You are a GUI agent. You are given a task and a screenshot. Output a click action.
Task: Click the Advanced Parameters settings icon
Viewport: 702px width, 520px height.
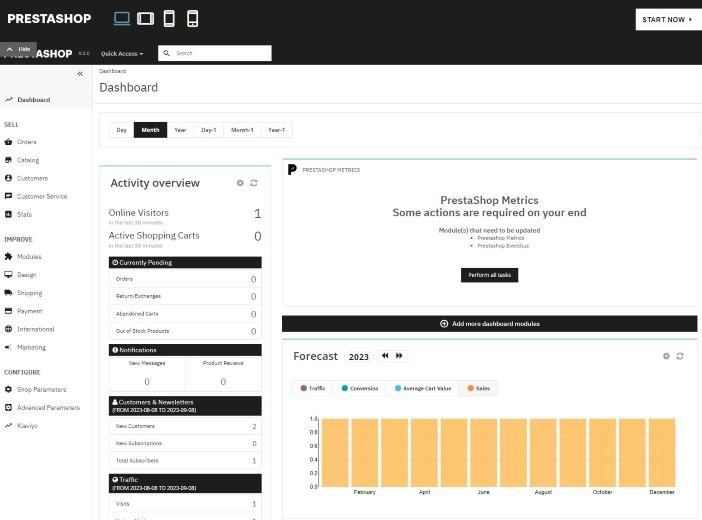click(x=8, y=407)
